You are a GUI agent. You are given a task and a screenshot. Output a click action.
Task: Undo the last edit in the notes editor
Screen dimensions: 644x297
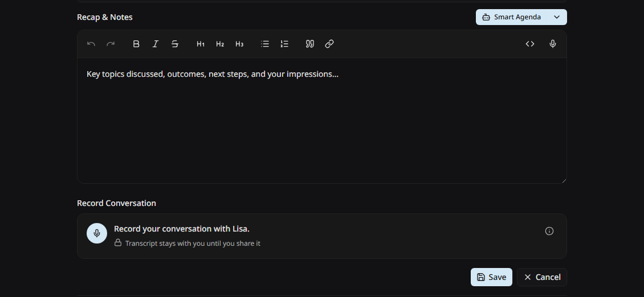point(91,44)
